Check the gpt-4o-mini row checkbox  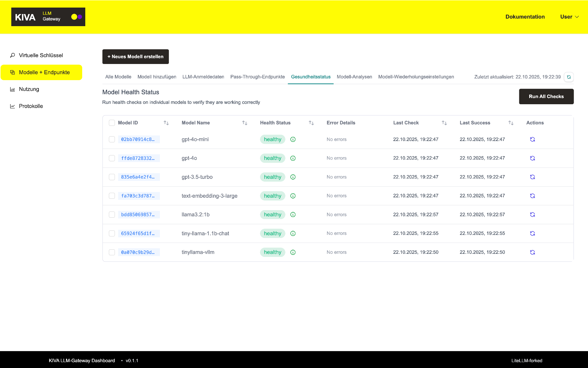(x=112, y=139)
